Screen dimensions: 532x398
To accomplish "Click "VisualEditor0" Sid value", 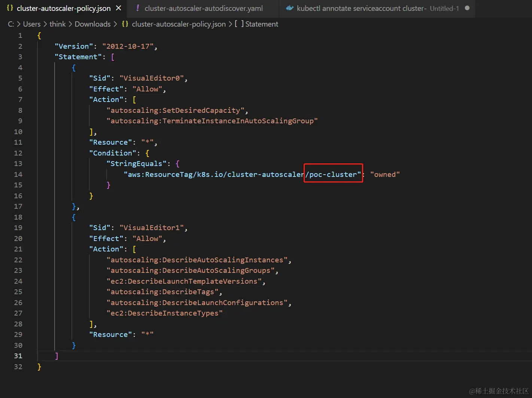I will 152,78.
